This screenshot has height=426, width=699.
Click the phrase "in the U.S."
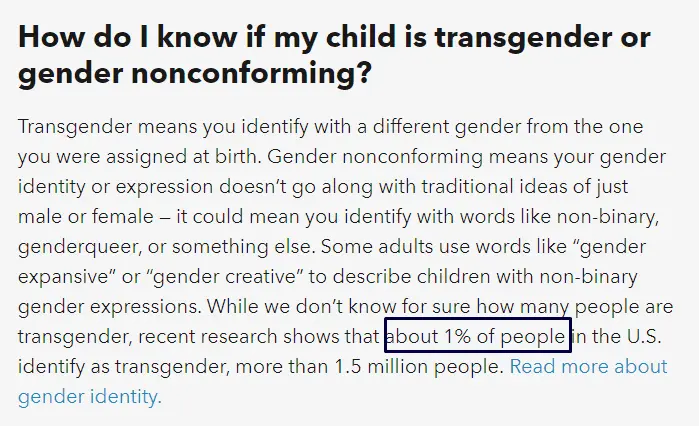click(619, 336)
